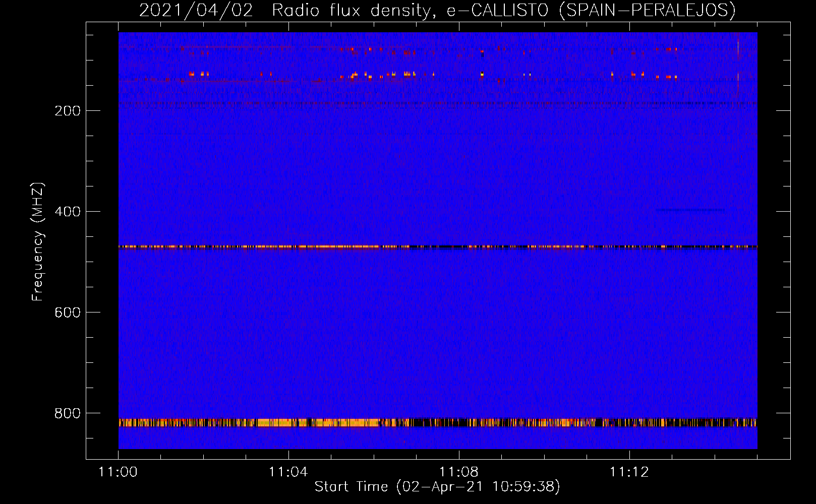
Task: Click the 11:04 time tick label
Action: click(x=288, y=472)
